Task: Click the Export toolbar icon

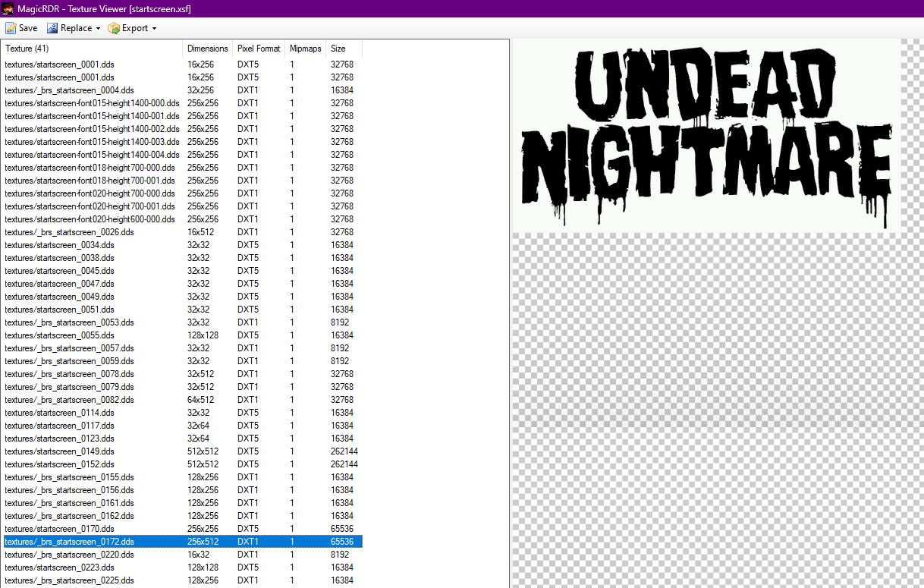Action: pyautogui.click(x=114, y=28)
